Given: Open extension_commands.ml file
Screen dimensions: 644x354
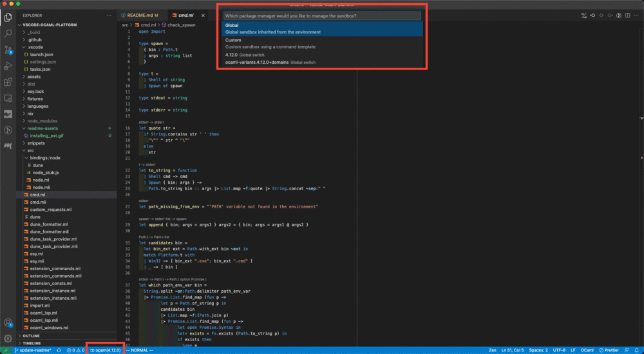Looking at the screenshot, I should (66, 268).
